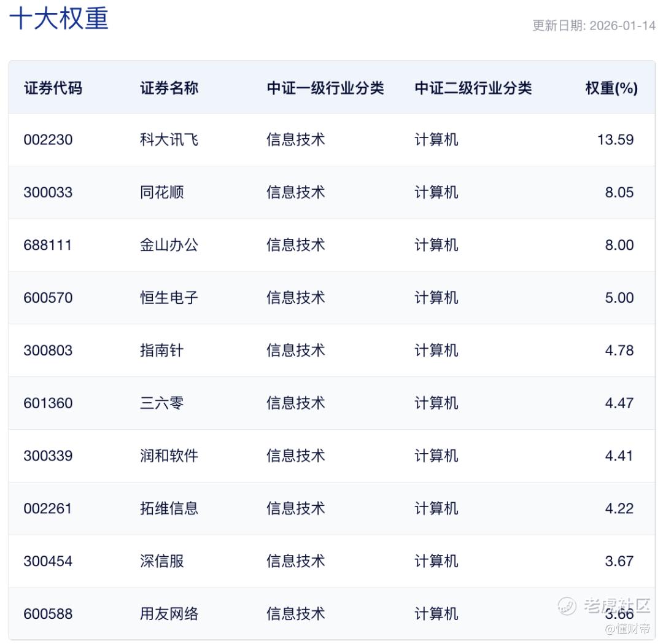Image resolution: width=663 pixels, height=644 pixels.
Task: Click 计算机 in the 指南针 row
Action: click(436, 351)
